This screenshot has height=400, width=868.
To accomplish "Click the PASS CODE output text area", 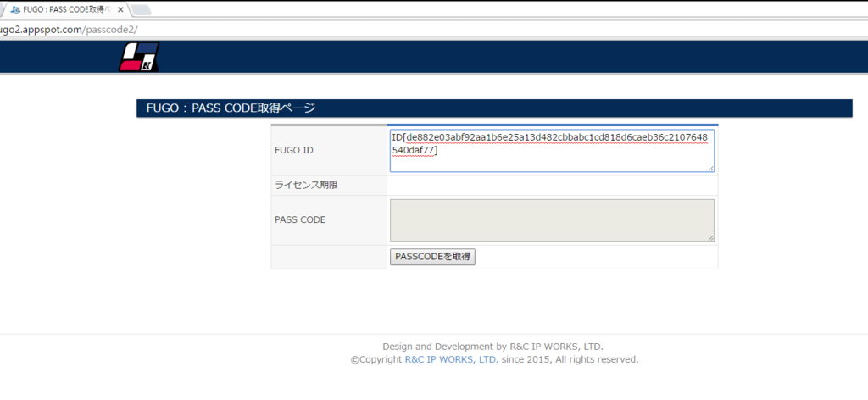I will (552, 220).
